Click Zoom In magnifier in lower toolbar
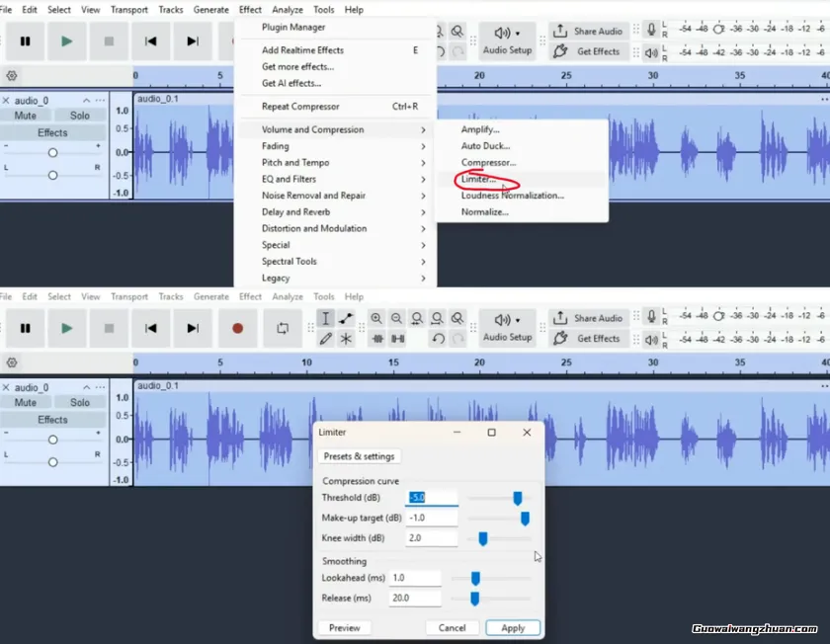This screenshot has height=644, width=830. 376,318
